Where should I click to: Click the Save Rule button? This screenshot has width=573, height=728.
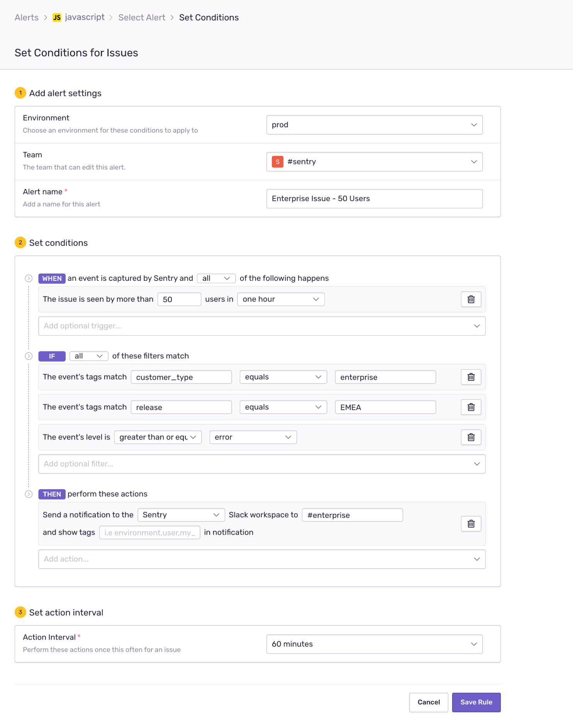[x=476, y=702]
